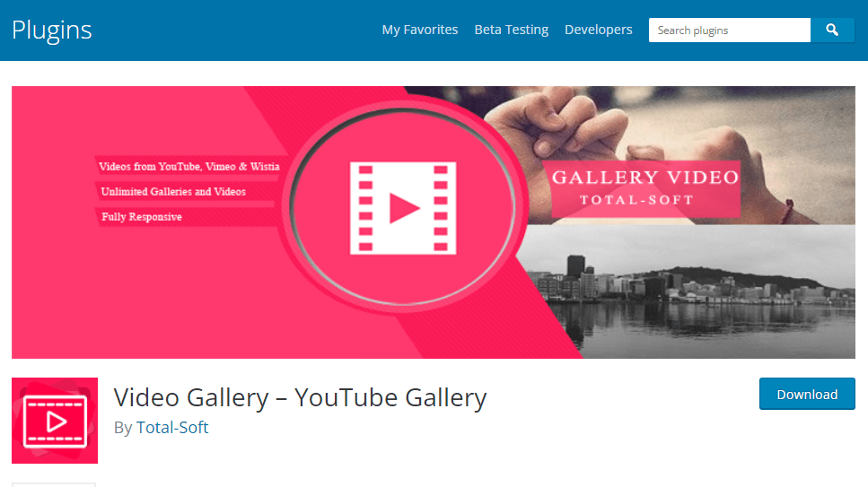The image size is (868, 487).
Task: Click 'Videos from YouTube, Vimeo & Wistia' text
Action: [x=189, y=167]
